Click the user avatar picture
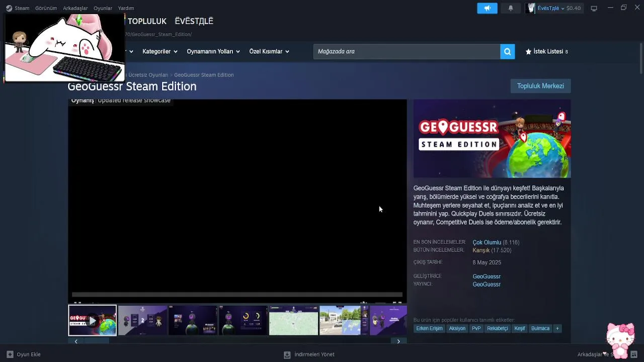The height and width of the screenshot is (362, 644). pyautogui.click(x=530, y=8)
